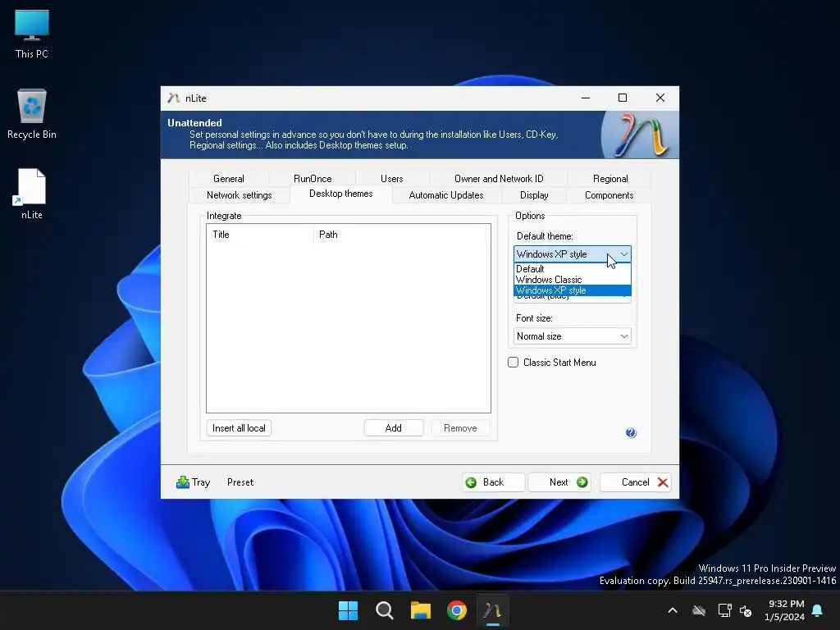Open Owner and Network ID tab
The width and height of the screenshot is (840, 630).
tap(499, 178)
